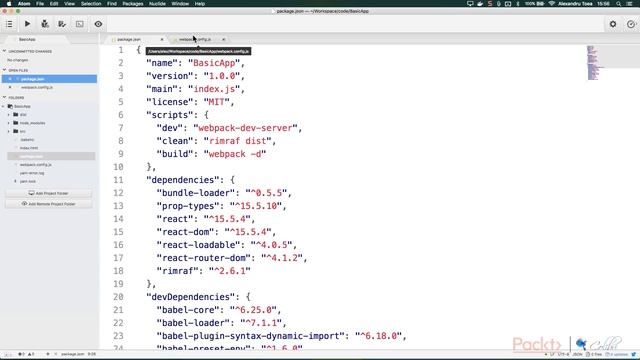Viewport: 640px width, 360px height.
Task: Open the File menu
Action: 40,4
